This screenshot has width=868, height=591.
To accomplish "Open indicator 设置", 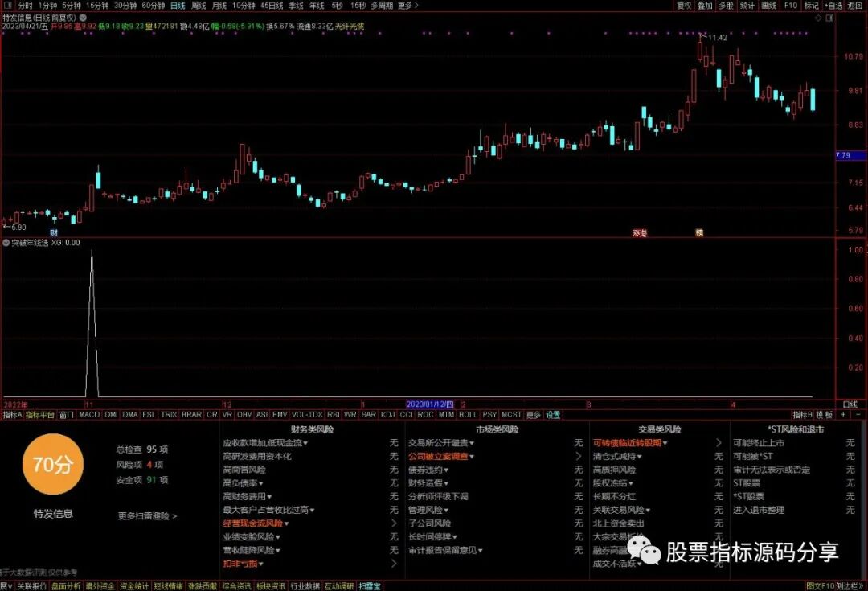I will (553, 414).
